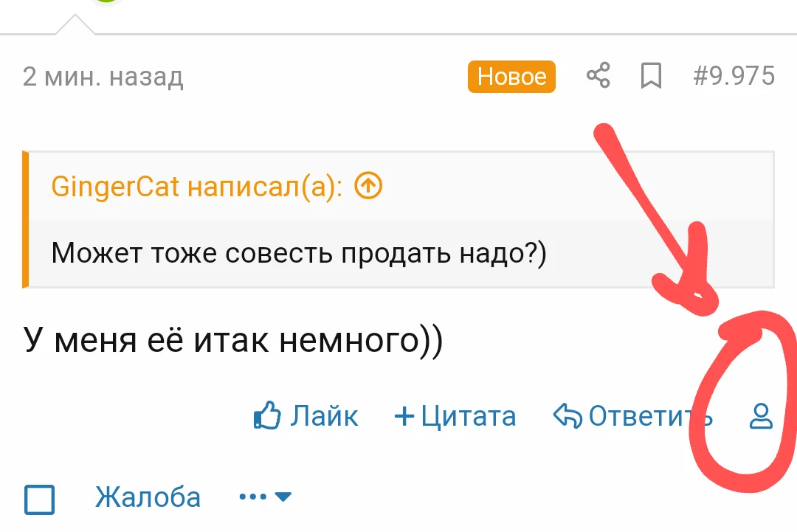Report the post via Жалоба
Screen dimensions: 797x532
148,497
